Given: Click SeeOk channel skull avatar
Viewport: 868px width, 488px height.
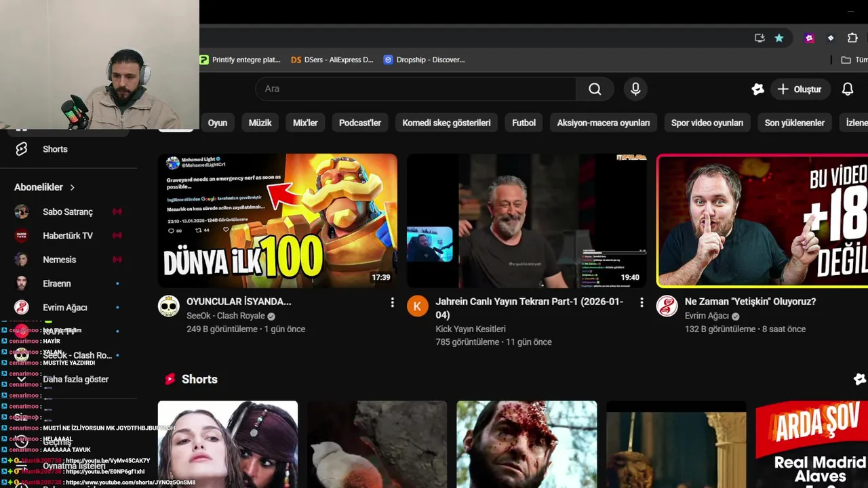Looking at the screenshot, I should [169, 306].
